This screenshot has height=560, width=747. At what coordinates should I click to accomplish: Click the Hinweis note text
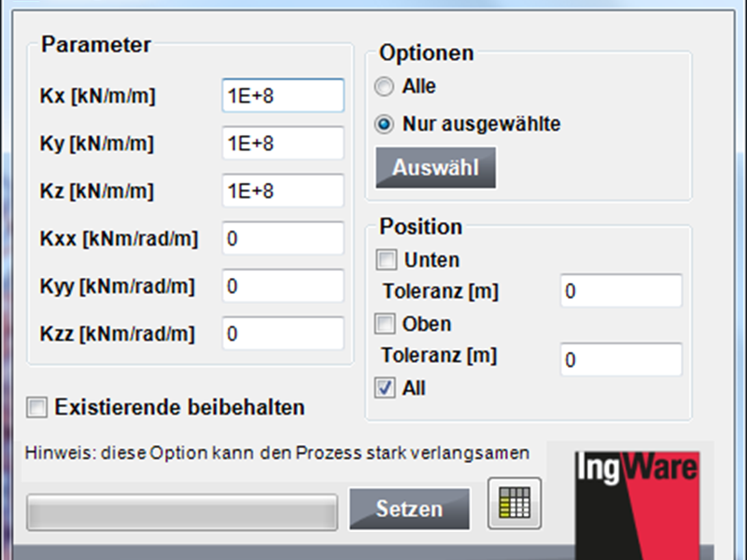(x=277, y=454)
